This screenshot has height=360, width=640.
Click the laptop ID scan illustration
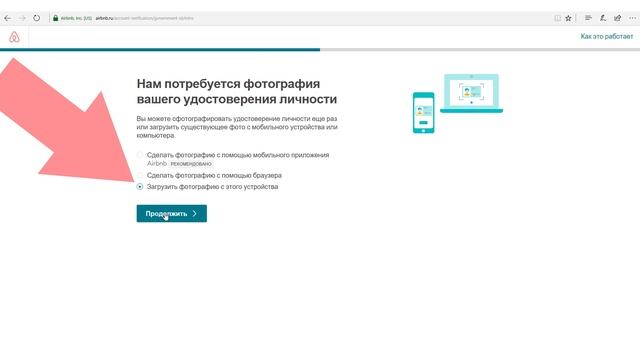coord(471,93)
